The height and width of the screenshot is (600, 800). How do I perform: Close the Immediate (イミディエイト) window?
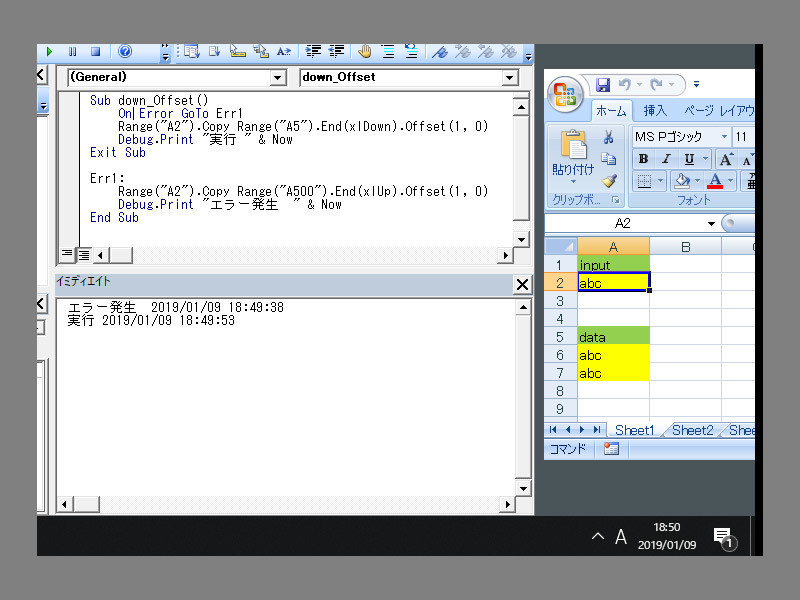522,285
